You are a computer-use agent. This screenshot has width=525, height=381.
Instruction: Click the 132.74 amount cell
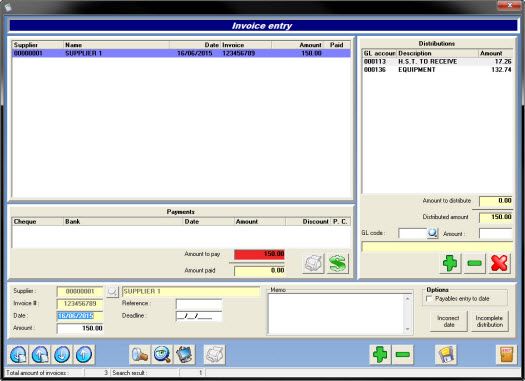(x=501, y=70)
